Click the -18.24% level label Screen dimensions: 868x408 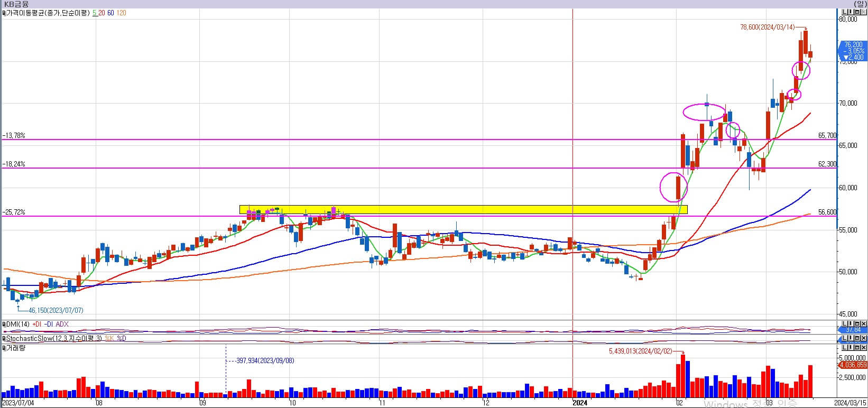coord(13,164)
